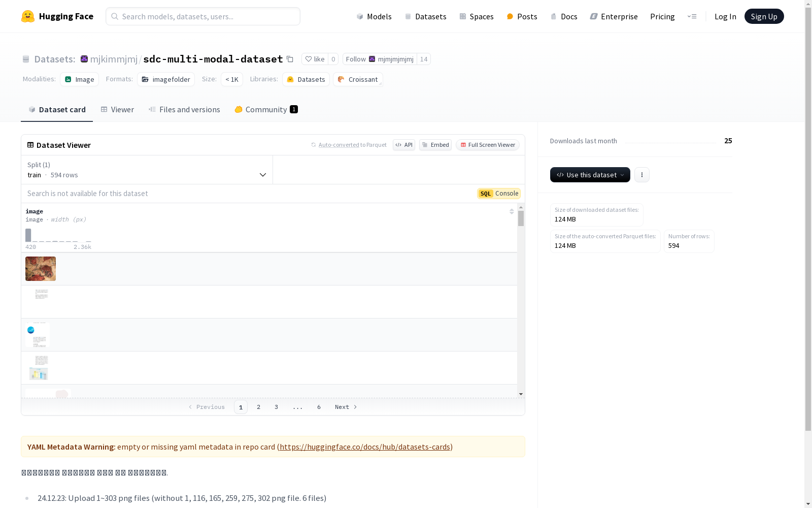Go to page 3 of dataset viewer
This screenshot has height=508, width=812.
(x=276, y=407)
